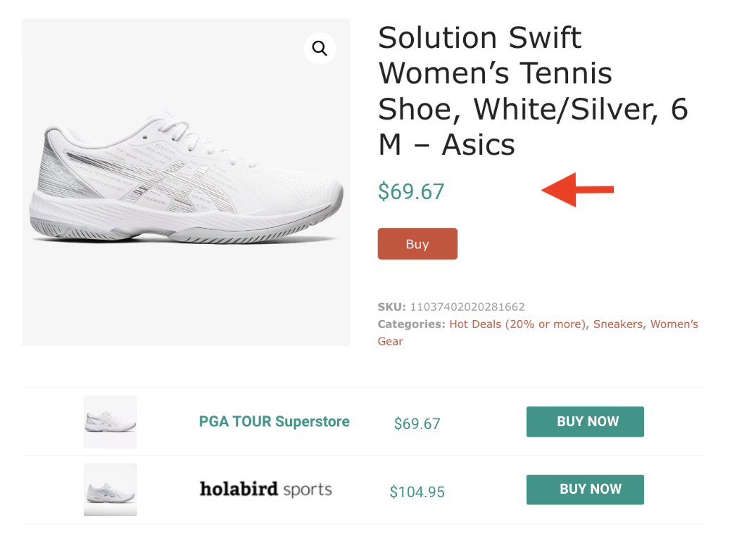
Task: Open the Hot Deals (20% or more) category
Action: coord(517,324)
